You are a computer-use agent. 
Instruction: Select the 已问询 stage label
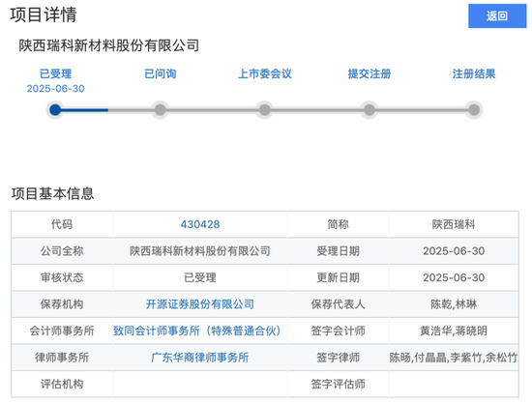click(161, 73)
